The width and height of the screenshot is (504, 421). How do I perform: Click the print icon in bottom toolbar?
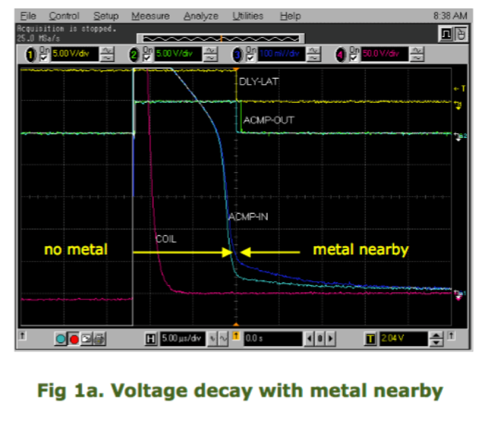[x=99, y=339]
